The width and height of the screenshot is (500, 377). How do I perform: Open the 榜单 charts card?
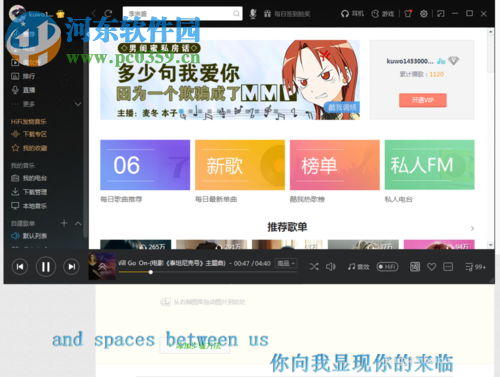coord(335,165)
